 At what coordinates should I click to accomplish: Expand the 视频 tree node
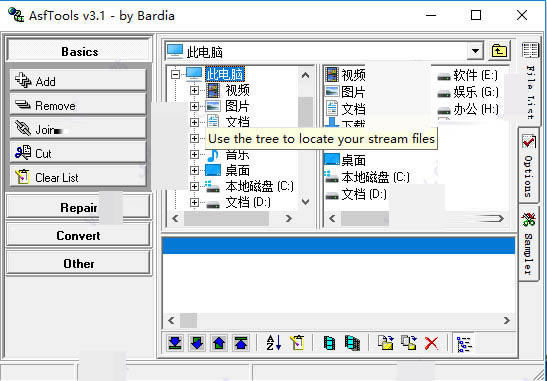pyautogui.click(x=194, y=90)
